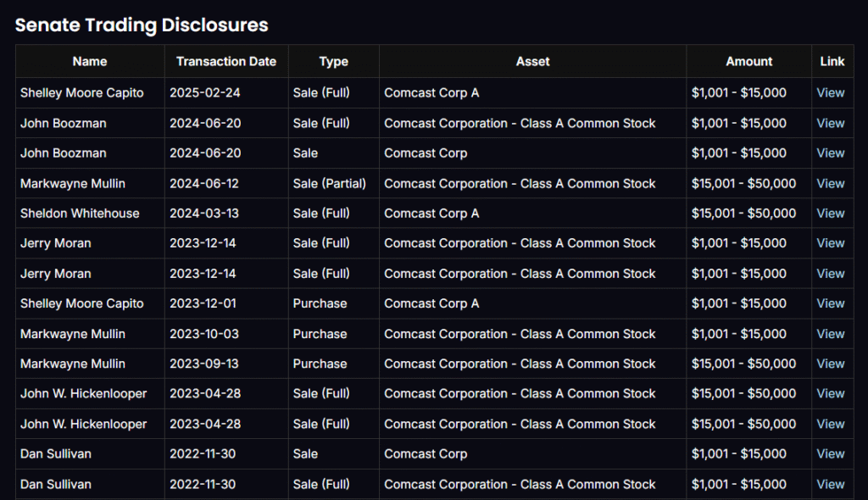Open View link for Dan Sullivan's Sale (Full)
The image size is (868, 500).
830,484
